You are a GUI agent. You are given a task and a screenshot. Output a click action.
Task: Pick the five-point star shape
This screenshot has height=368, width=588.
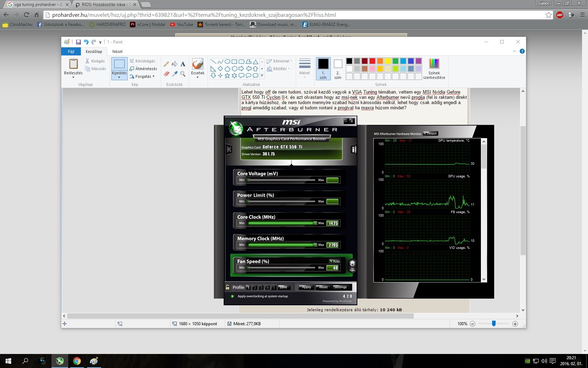(x=227, y=75)
